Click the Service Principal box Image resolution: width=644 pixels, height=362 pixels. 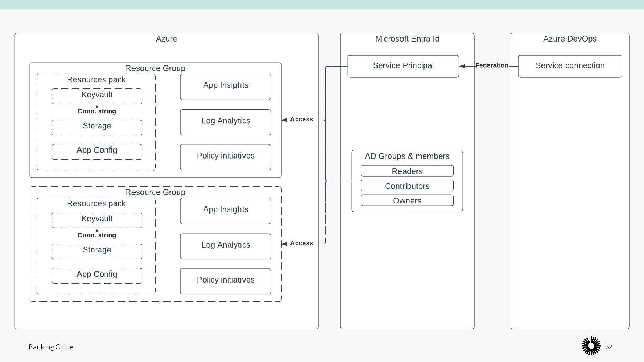tap(403, 66)
